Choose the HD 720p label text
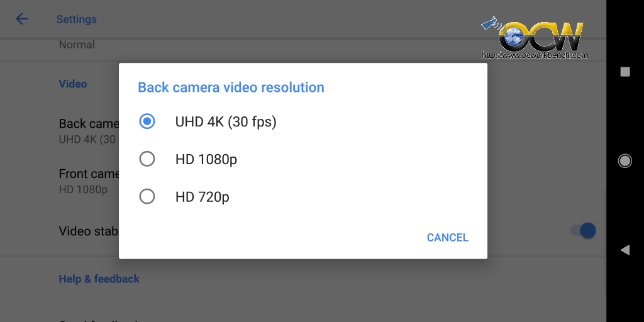Image resolution: width=644 pixels, height=322 pixels. coord(202,197)
